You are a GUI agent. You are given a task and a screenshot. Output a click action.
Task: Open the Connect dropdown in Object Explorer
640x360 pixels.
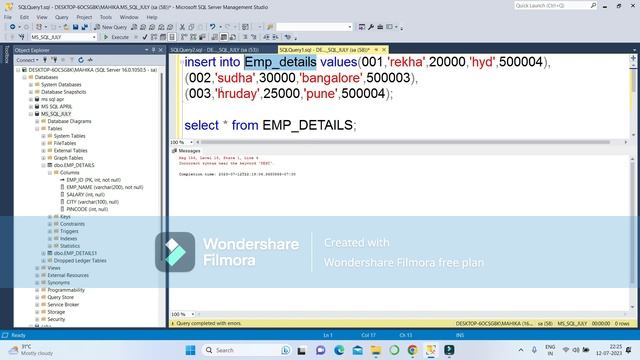coord(27,60)
